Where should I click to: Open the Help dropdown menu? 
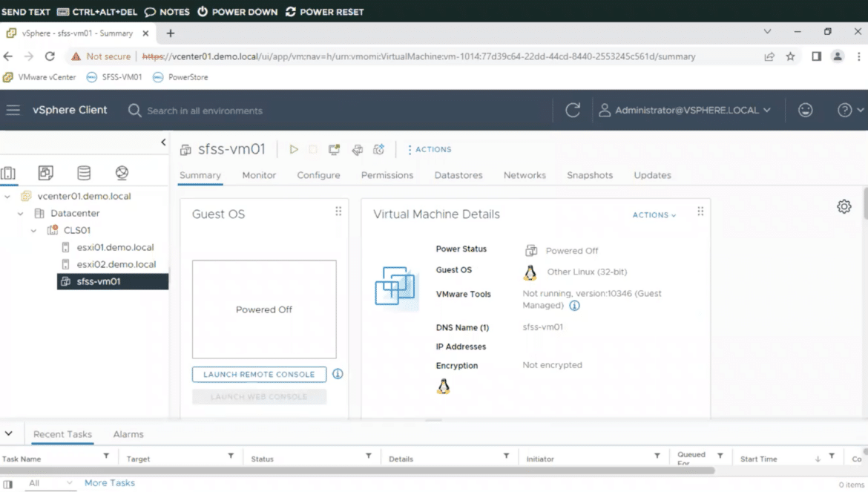[x=849, y=110]
